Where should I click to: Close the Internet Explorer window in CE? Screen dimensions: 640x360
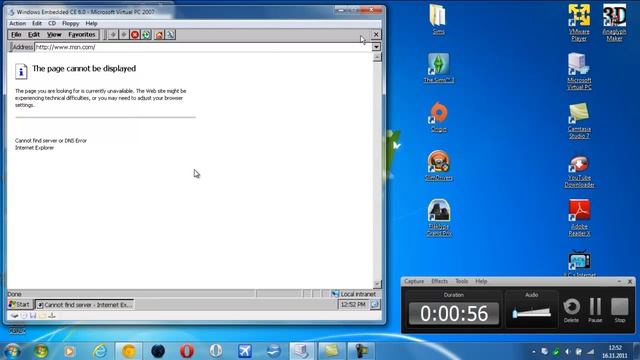376,35
